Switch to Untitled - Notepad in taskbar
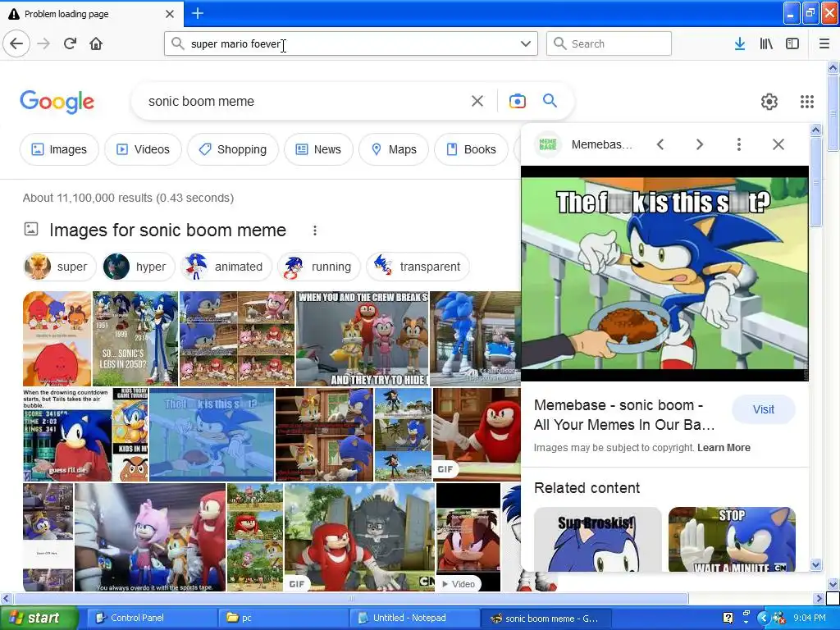This screenshot has height=630, width=840. click(x=414, y=618)
